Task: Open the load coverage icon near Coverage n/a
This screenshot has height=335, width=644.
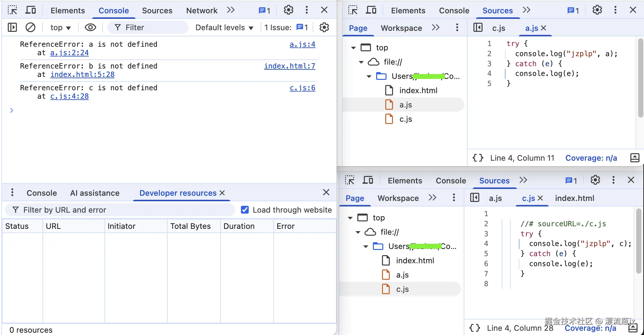Action: [x=635, y=158]
